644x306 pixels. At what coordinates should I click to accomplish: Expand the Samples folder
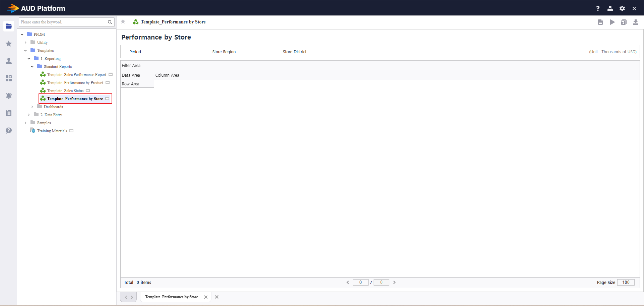[25, 123]
